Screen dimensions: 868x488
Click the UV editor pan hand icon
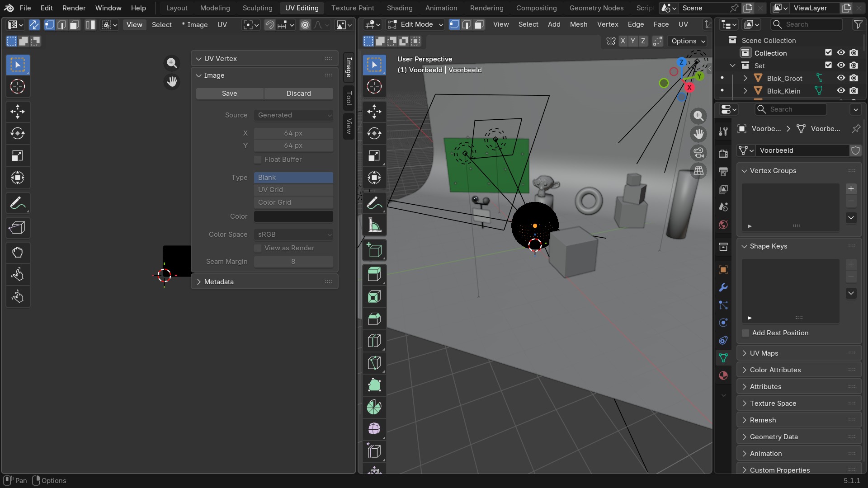pyautogui.click(x=172, y=82)
